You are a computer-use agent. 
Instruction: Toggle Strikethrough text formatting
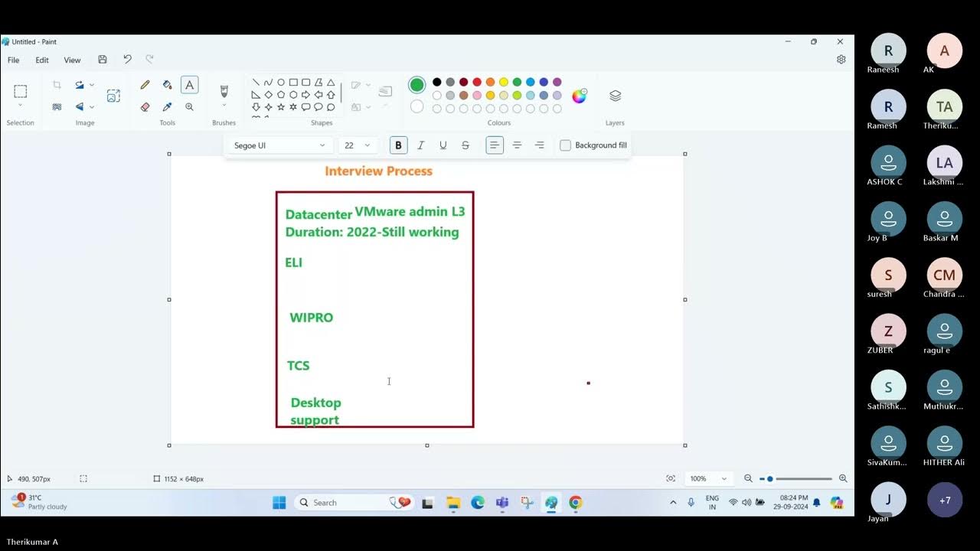coord(465,145)
